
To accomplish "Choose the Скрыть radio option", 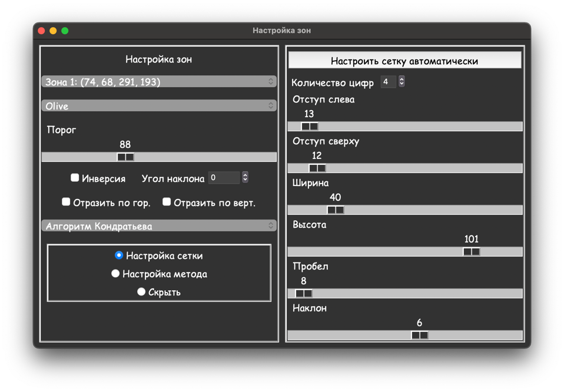I will [x=141, y=291].
